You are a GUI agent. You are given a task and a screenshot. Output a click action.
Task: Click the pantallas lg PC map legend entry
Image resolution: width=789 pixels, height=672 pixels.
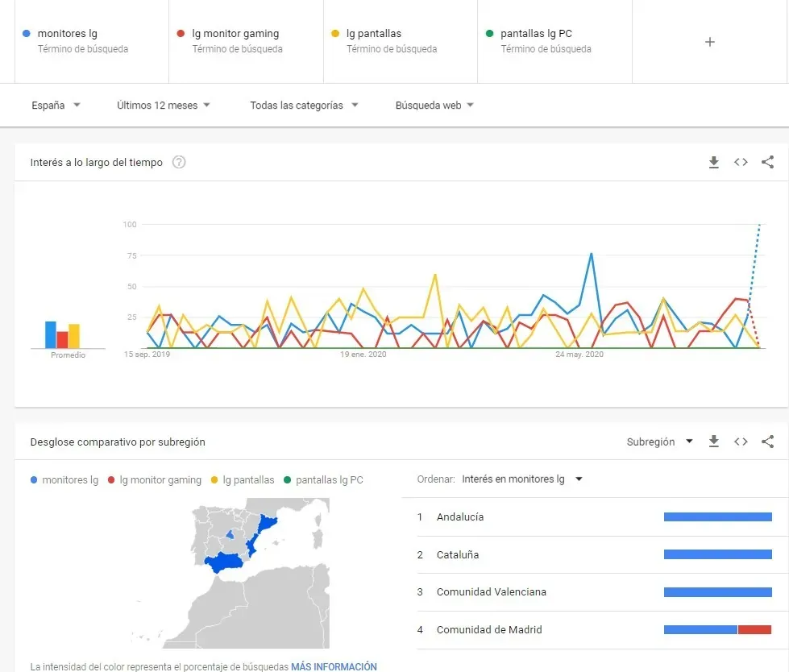(x=323, y=480)
